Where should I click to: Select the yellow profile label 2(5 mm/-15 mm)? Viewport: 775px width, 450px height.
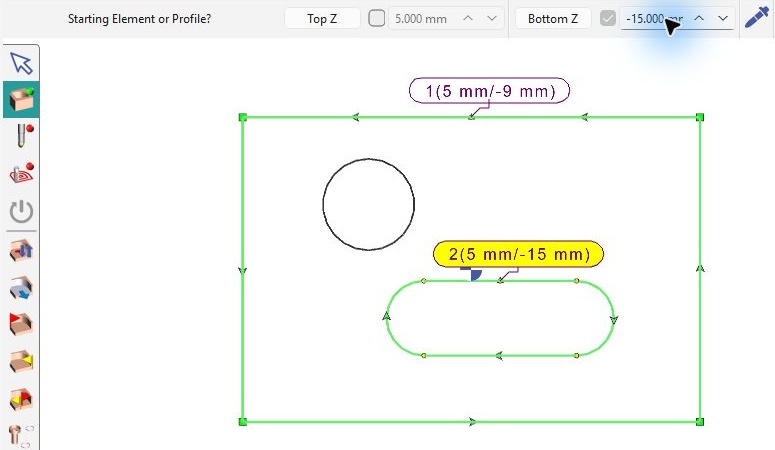518,254
